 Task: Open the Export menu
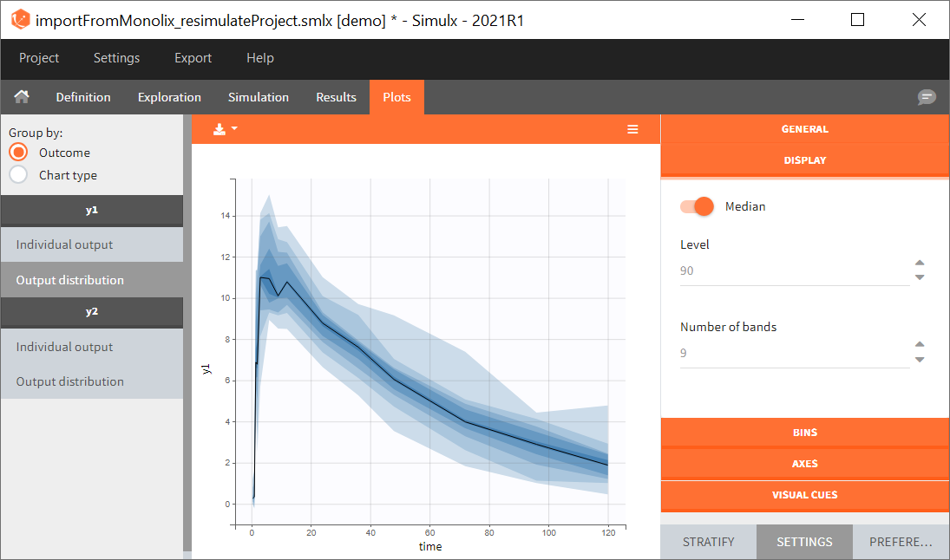193,58
